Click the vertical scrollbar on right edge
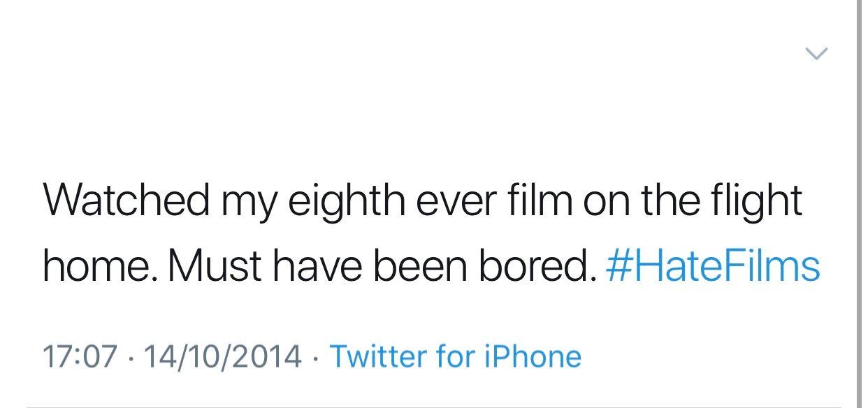The height and width of the screenshot is (408, 868). [860, 203]
